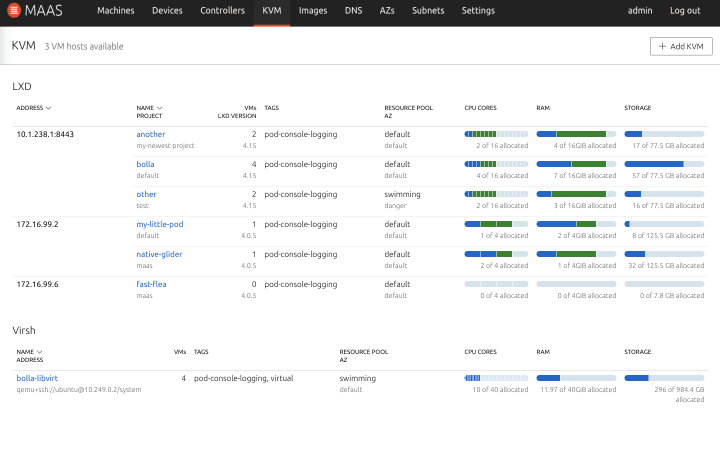Open the Machines tab

pos(116,11)
